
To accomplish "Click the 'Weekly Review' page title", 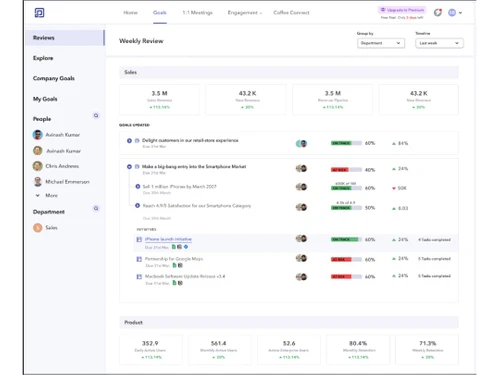I will pos(141,41).
